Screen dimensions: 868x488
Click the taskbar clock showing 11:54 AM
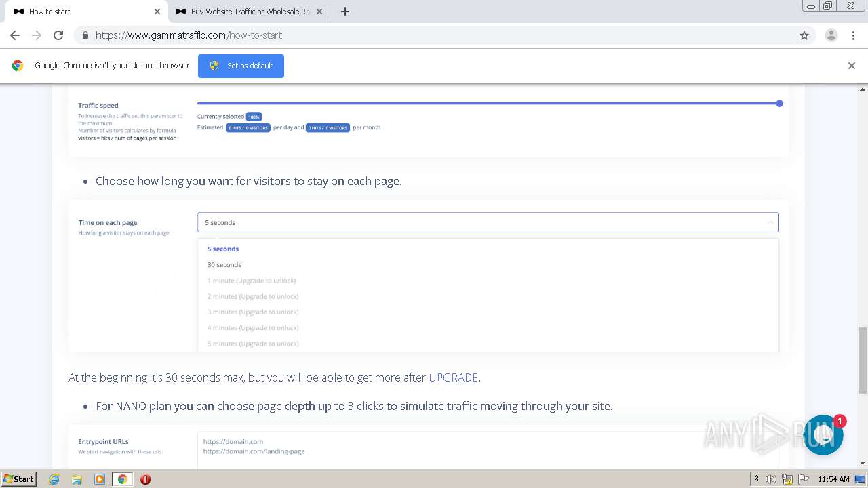tap(833, 479)
